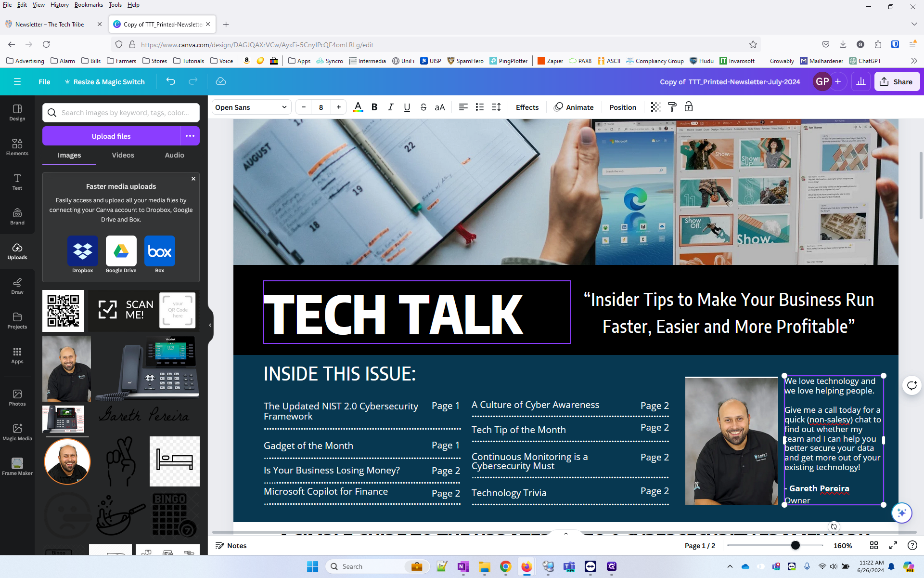Open the Help question mark

point(912,545)
